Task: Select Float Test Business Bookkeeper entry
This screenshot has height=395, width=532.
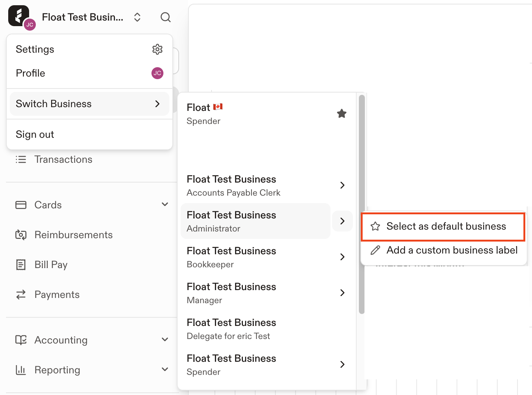Action: coord(256,257)
